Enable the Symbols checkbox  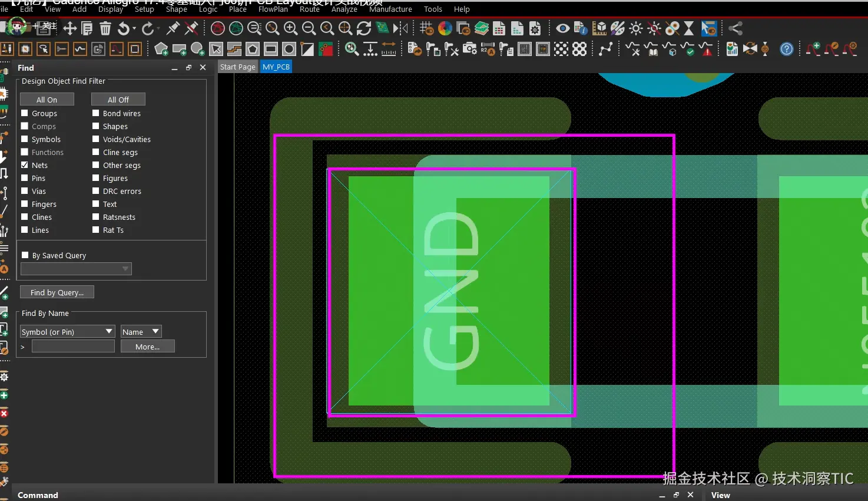click(25, 139)
